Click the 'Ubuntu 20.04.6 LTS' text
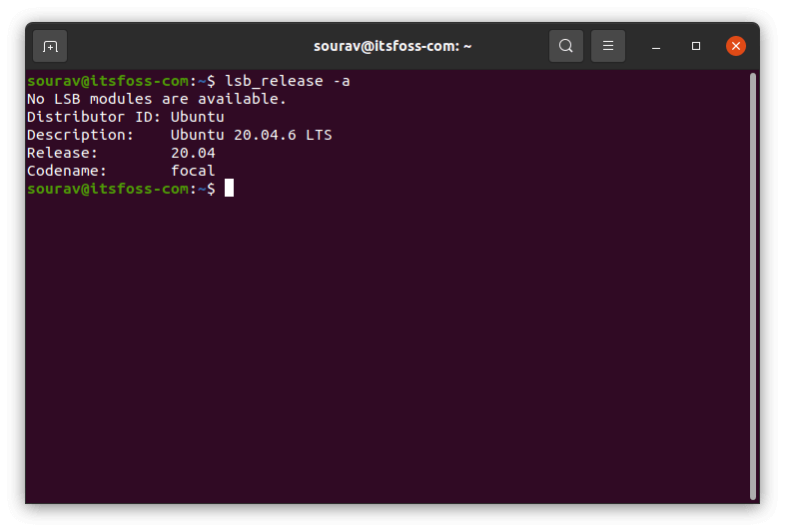785x532 pixels. (252, 135)
